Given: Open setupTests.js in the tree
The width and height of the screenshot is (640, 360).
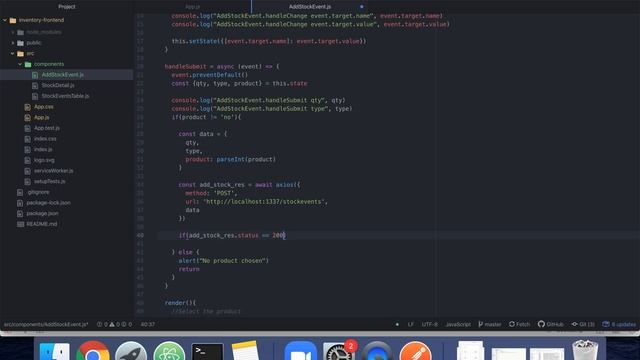Looking at the screenshot, I should (49, 181).
